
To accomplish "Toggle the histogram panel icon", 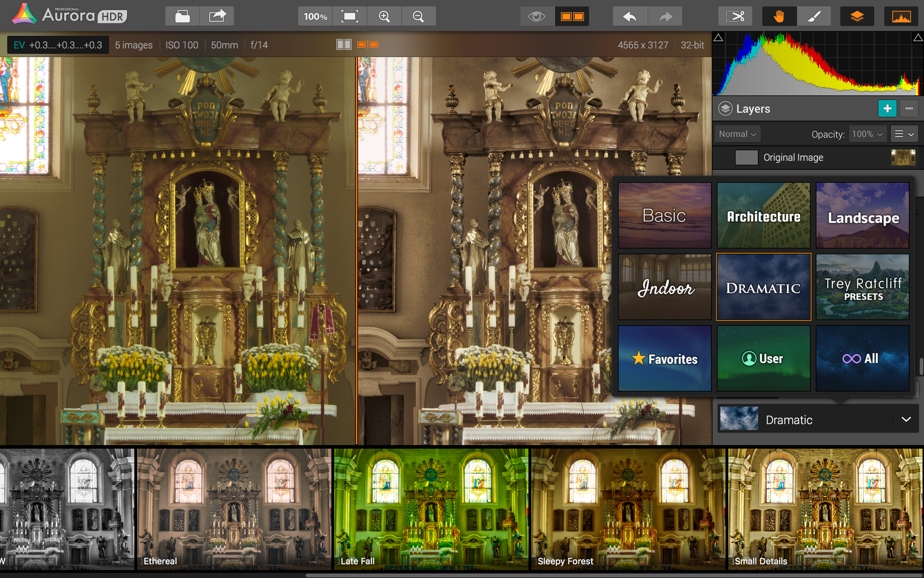I will pos(901,16).
